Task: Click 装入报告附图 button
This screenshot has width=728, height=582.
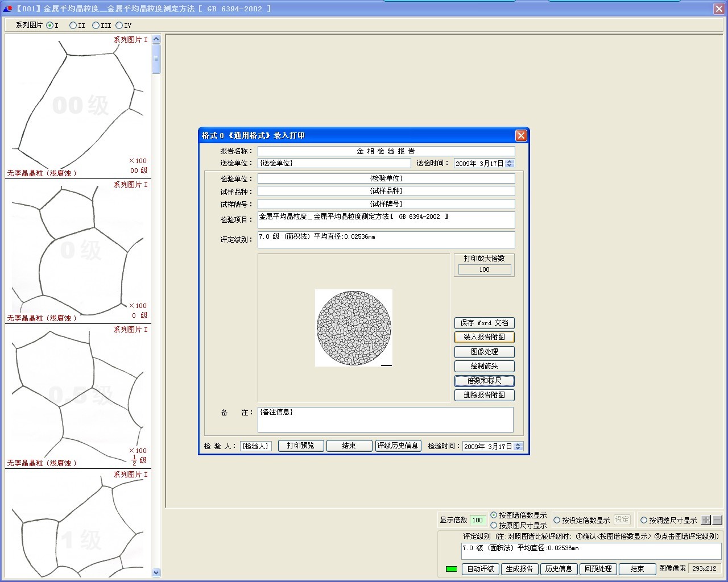Action: pos(485,337)
